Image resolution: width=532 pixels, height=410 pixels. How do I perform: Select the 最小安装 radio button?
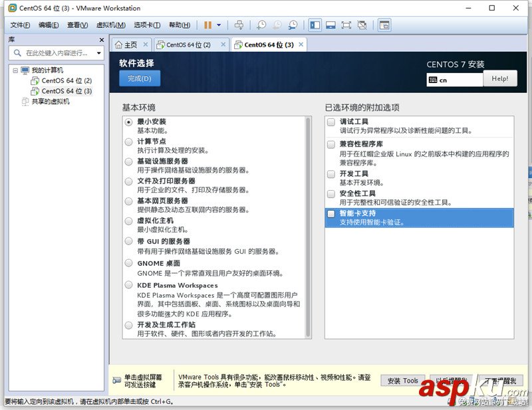pos(128,122)
